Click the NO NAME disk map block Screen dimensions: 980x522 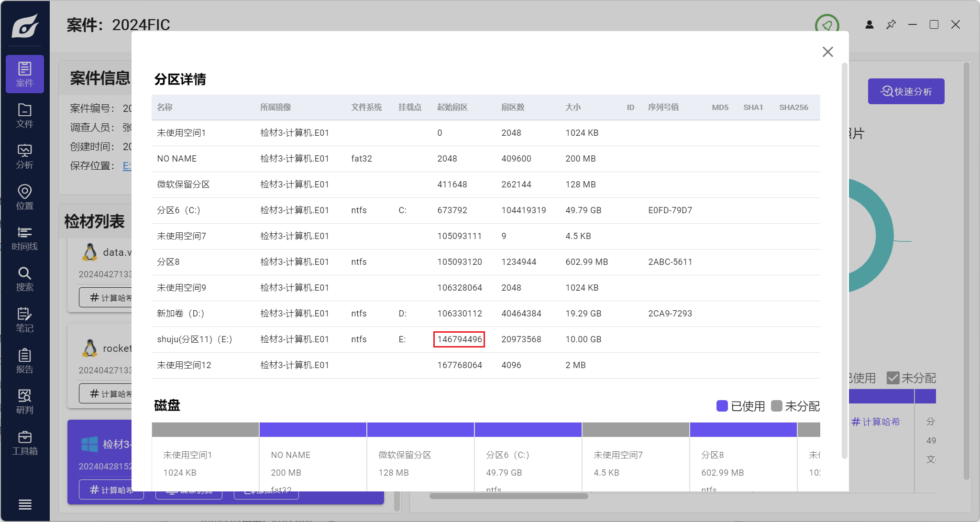tap(313, 457)
